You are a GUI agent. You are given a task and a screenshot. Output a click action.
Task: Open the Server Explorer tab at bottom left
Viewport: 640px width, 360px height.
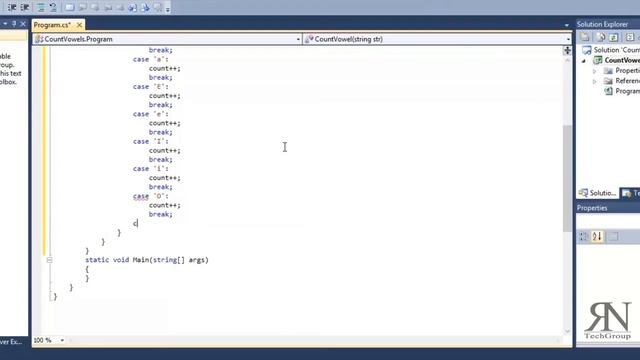[11, 342]
